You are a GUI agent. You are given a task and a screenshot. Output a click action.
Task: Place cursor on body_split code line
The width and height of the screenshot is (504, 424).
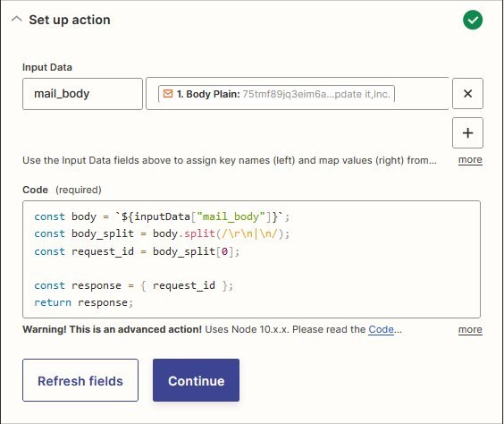click(162, 233)
